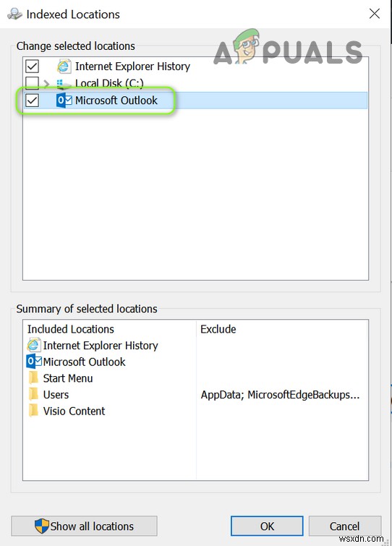Click the AppData; MicrosoftEdgeBackups exclude entry
392x546 pixels.
[280, 394]
